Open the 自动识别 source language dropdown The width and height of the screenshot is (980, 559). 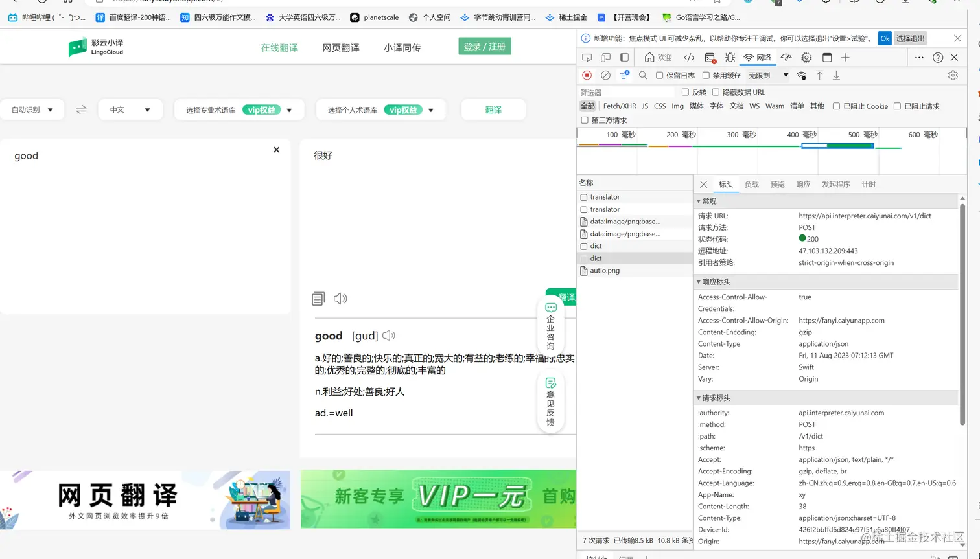[x=32, y=109]
